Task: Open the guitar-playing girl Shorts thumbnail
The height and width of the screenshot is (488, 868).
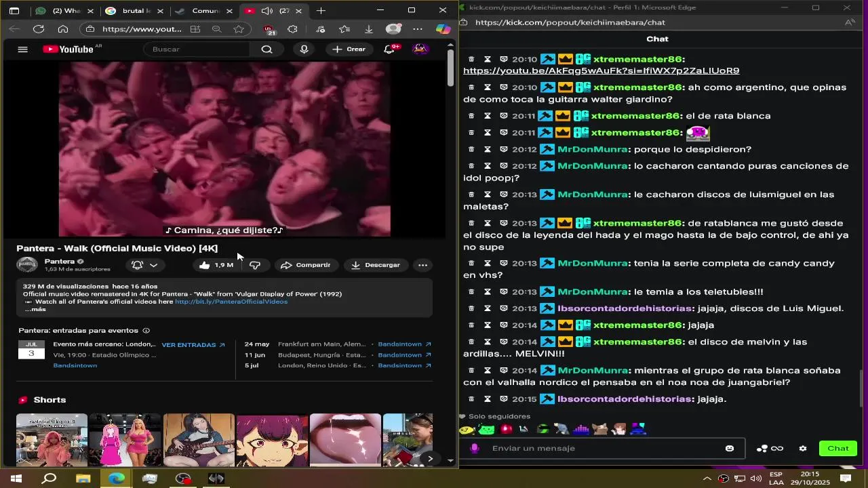Action: tap(199, 440)
